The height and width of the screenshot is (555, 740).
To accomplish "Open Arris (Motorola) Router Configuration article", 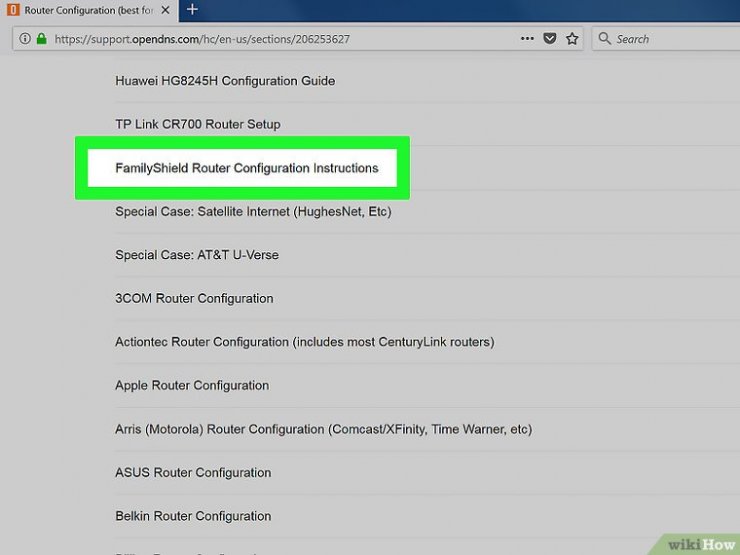I will [x=324, y=429].
